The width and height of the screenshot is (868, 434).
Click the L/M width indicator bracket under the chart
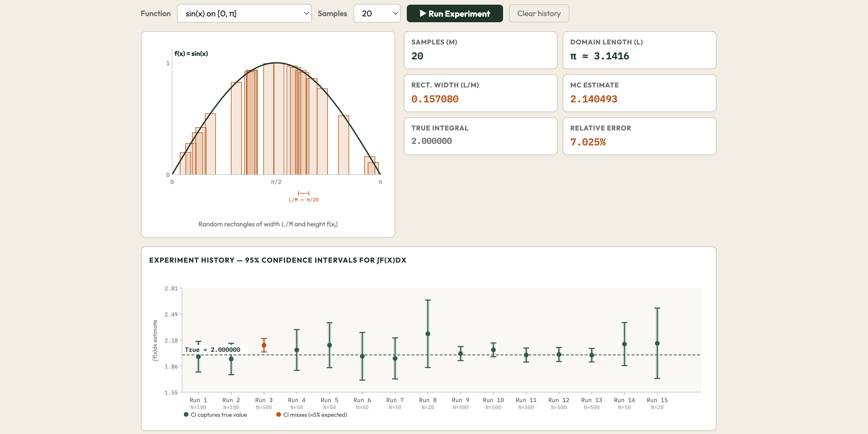[303, 193]
